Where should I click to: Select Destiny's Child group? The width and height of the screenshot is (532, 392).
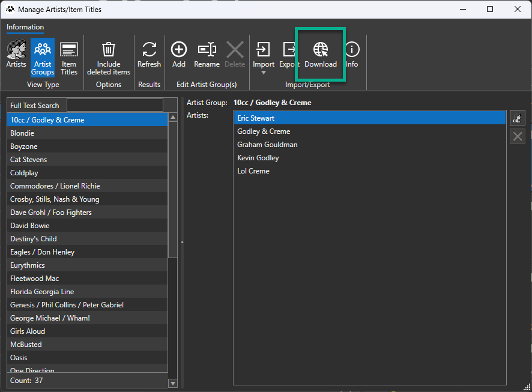[x=87, y=239]
